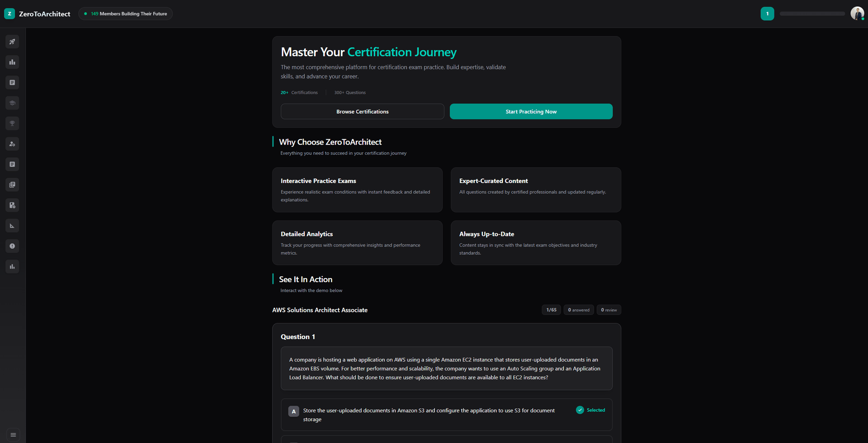Click the Browse Certifications button
The width and height of the screenshot is (868, 443).
pyautogui.click(x=362, y=112)
